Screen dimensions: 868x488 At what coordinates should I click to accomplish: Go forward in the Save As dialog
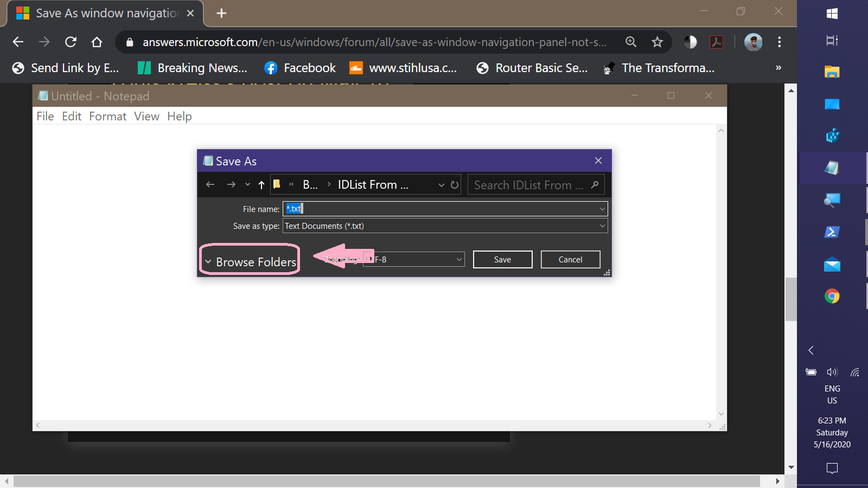tap(231, 185)
